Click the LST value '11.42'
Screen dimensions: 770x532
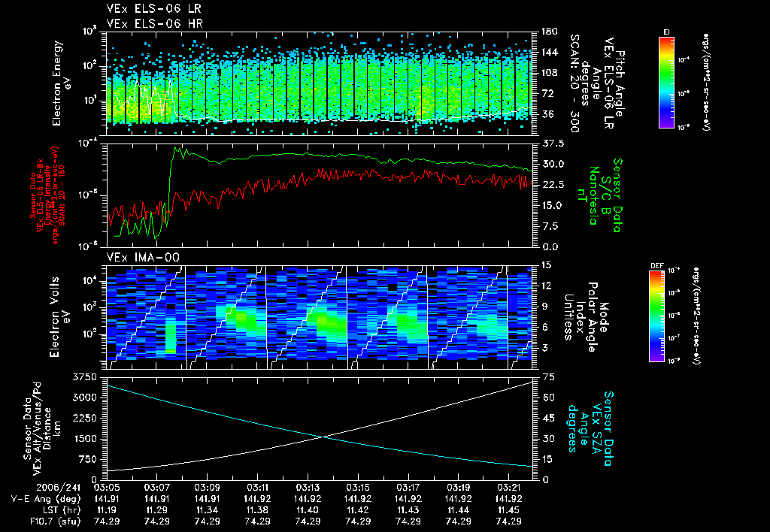tap(358, 510)
